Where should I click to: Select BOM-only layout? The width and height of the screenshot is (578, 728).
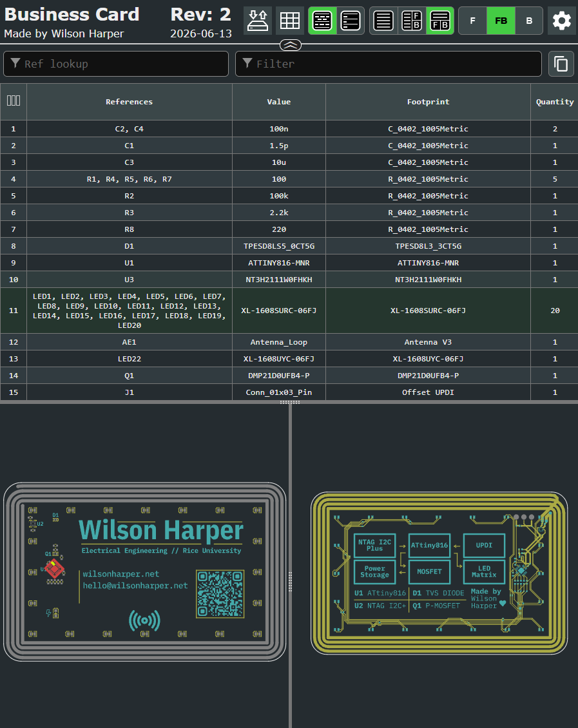coord(383,21)
